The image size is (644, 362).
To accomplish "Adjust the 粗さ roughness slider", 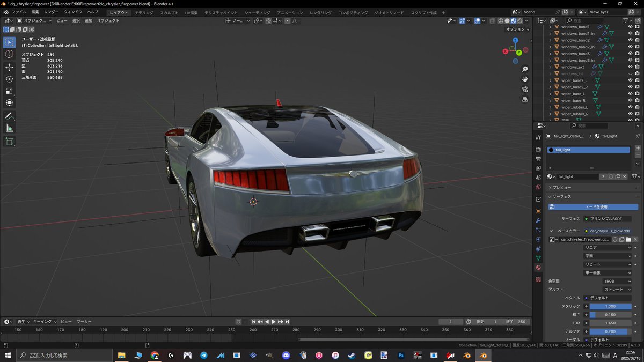I will pyautogui.click(x=610, y=315).
